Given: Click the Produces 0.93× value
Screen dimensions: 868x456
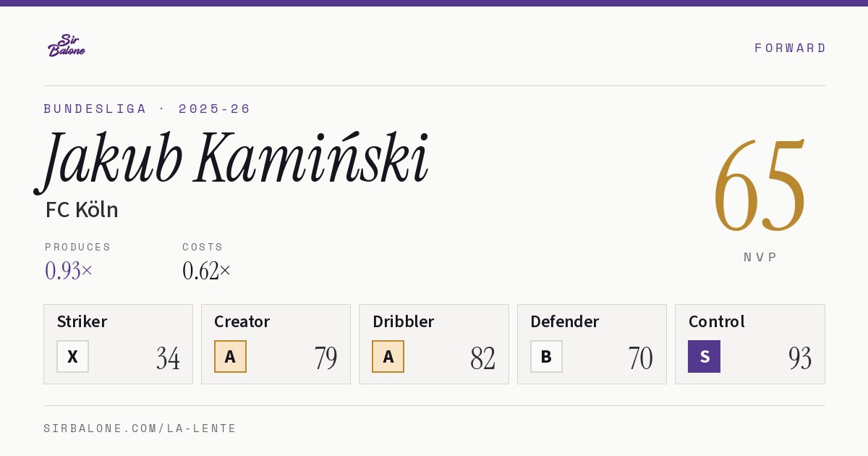Looking at the screenshot, I should pos(69,271).
